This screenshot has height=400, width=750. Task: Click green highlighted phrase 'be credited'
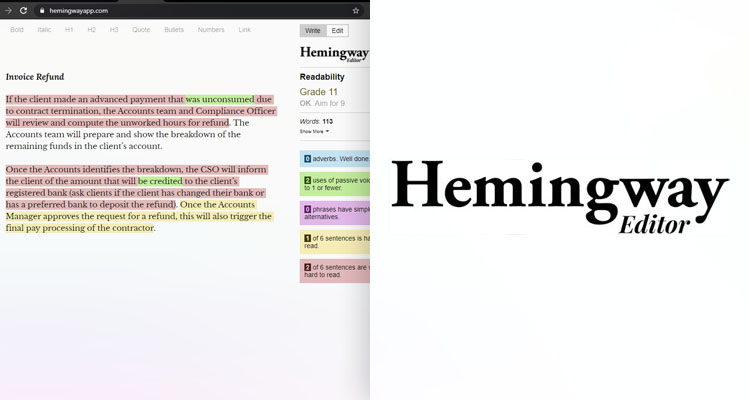click(x=160, y=181)
